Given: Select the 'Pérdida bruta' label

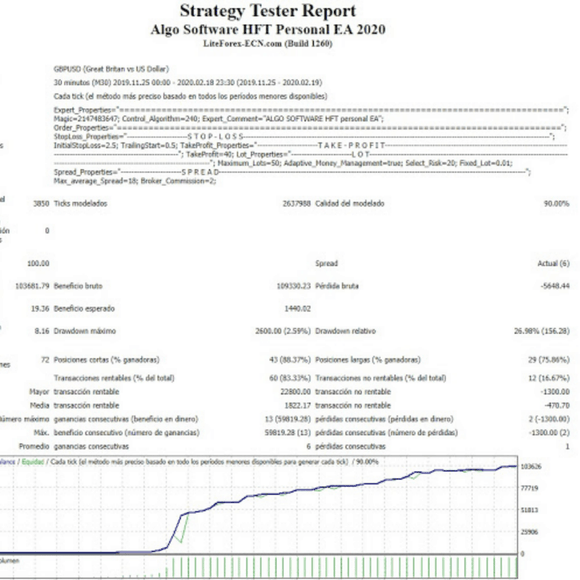Looking at the screenshot, I should click(337, 286).
